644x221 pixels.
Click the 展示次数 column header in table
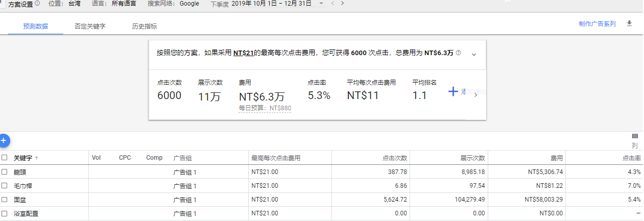point(472,158)
